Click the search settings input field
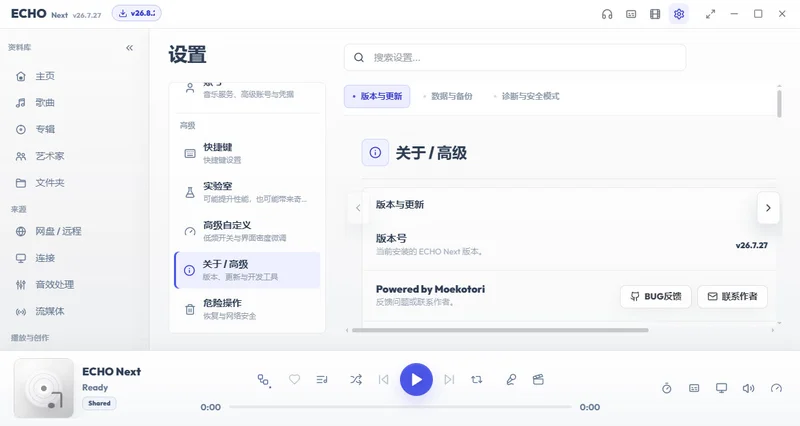 (515, 58)
